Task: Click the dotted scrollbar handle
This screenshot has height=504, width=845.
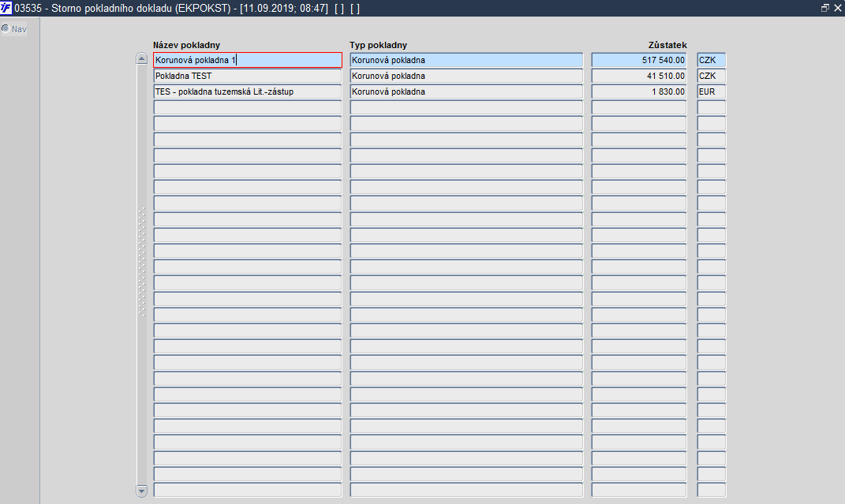Action: click(142, 262)
